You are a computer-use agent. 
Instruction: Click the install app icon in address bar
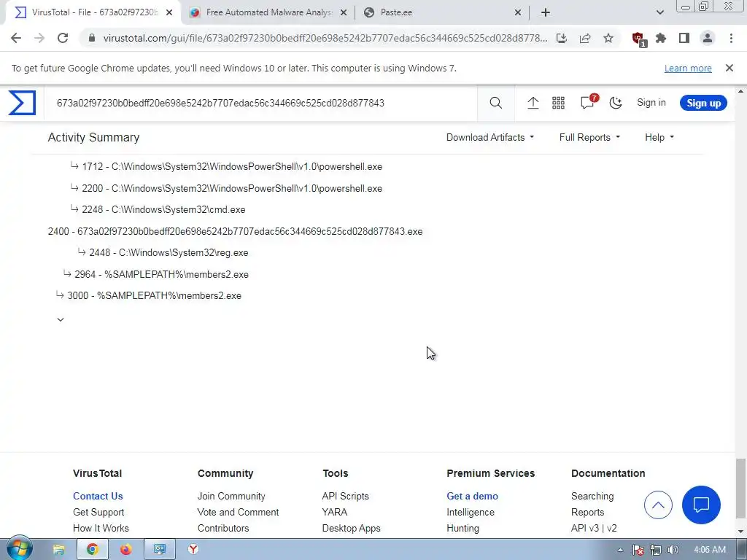click(562, 38)
